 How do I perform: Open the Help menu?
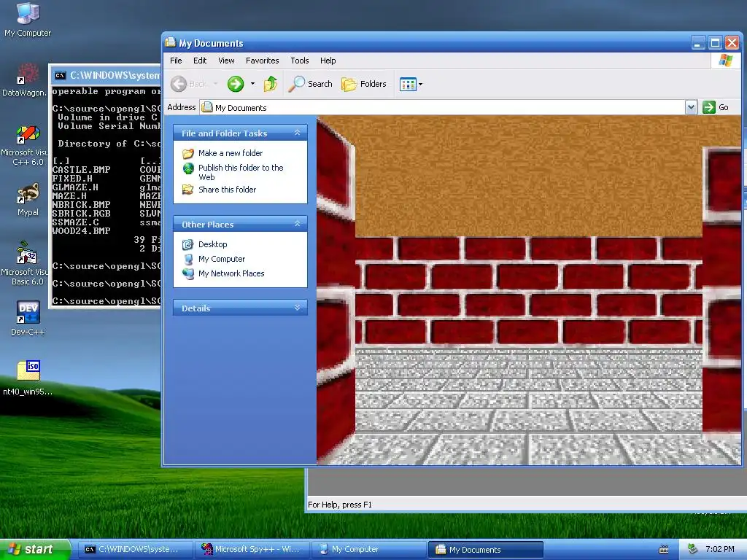(328, 61)
